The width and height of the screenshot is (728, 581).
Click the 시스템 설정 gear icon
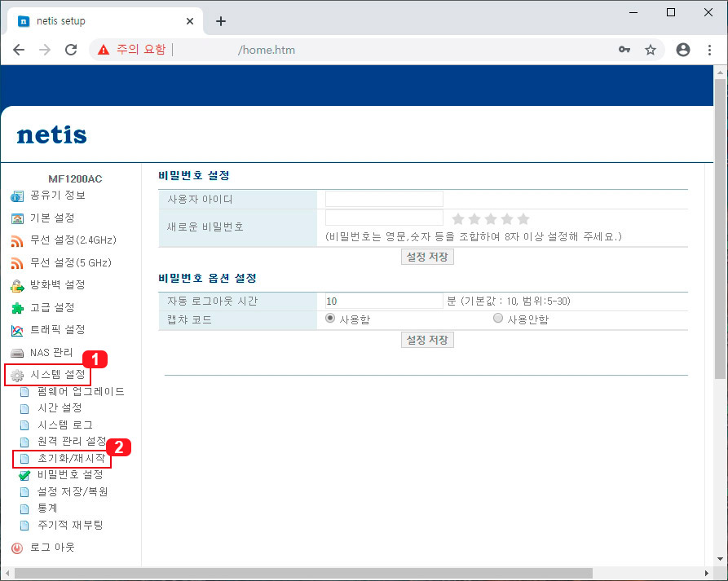point(17,376)
